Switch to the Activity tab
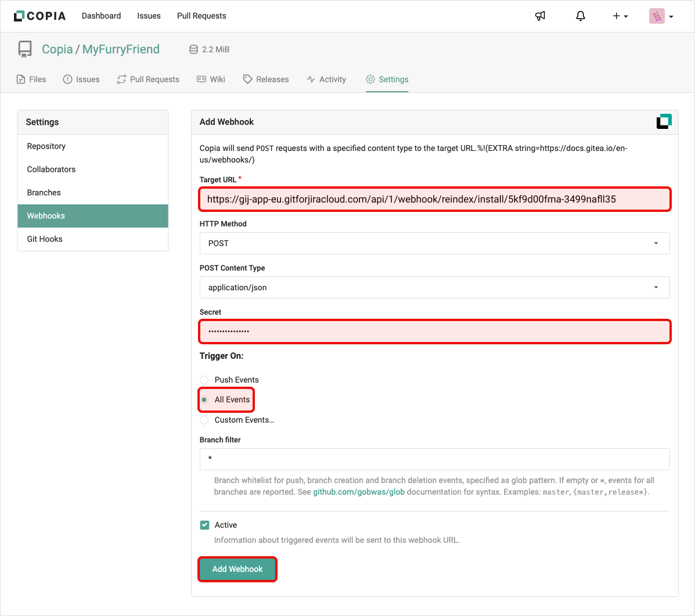The width and height of the screenshot is (695, 616). click(x=326, y=80)
